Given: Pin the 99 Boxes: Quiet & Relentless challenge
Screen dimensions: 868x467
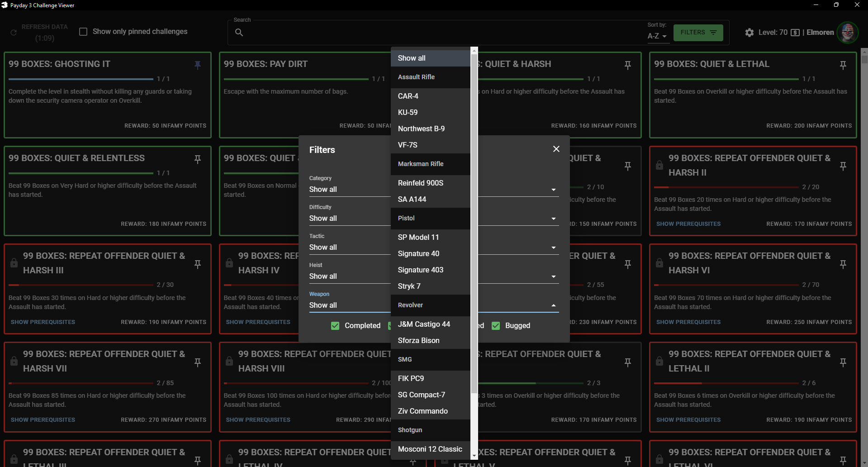Looking at the screenshot, I should click(198, 159).
